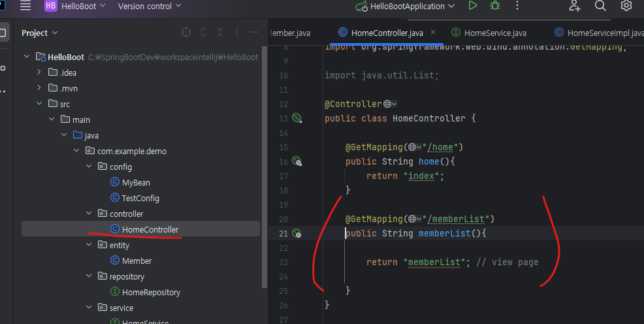The width and height of the screenshot is (644, 324).
Task: Open Search Everywhere magnifier icon
Action: [x=600, y=6]
